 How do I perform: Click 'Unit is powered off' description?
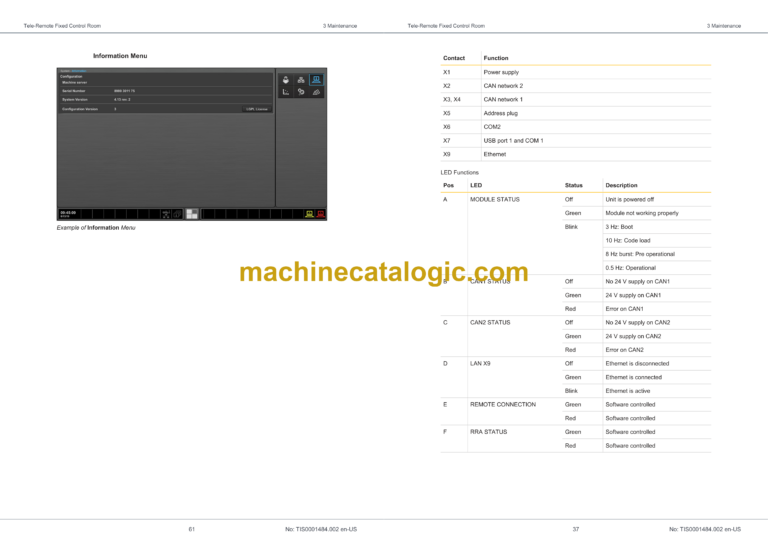tap(629, 199)
